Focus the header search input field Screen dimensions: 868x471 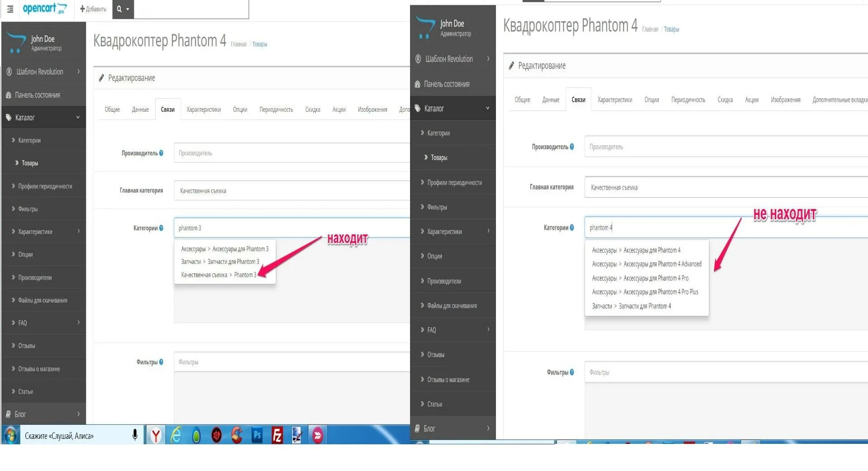[191, 9]
